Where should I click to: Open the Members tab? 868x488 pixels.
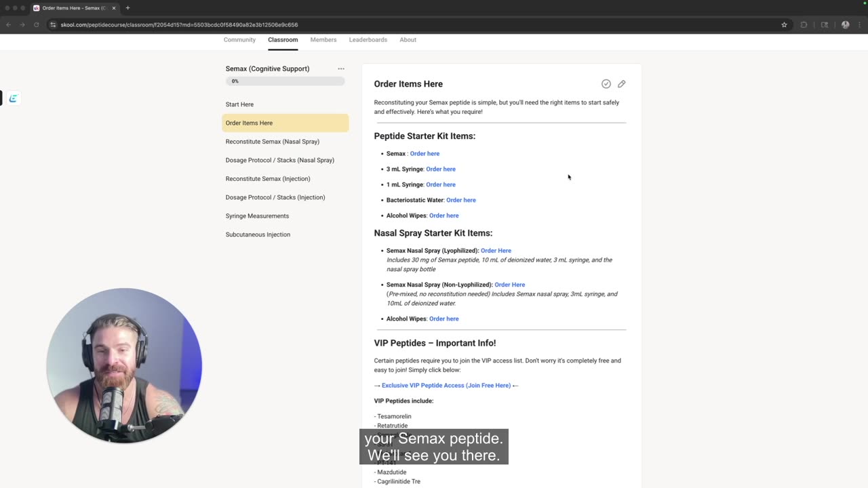click(x=323, y=40)
